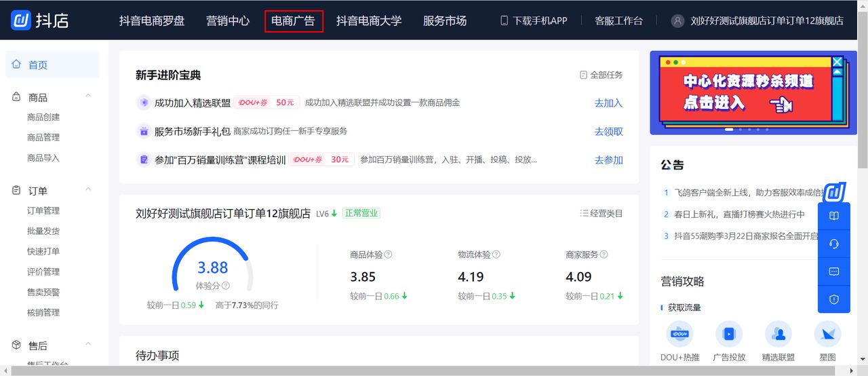
Task: Click the 精选联盟 icon
Action: coord(778,334)
